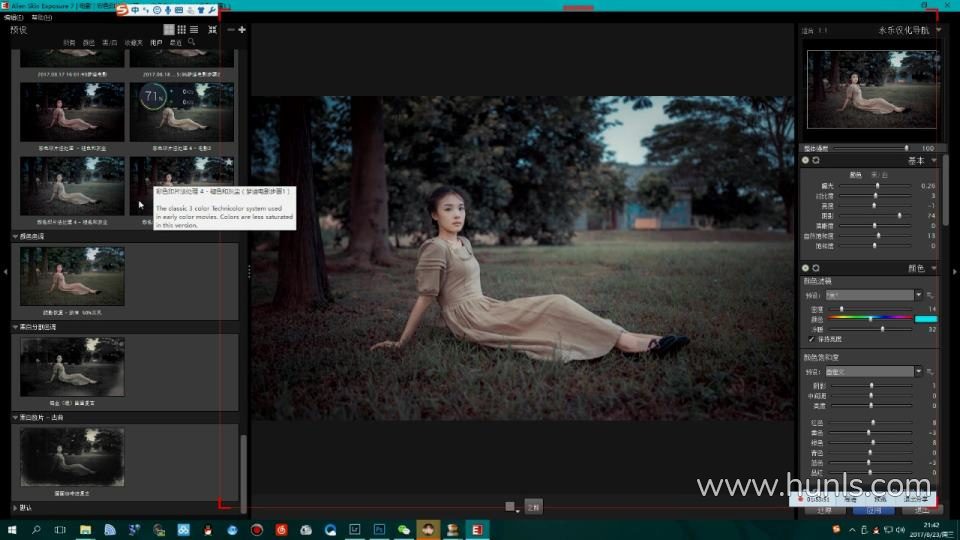Toggle the before view button
The height and width of the screenshot is (540, 960).
(x=533, y=507)
